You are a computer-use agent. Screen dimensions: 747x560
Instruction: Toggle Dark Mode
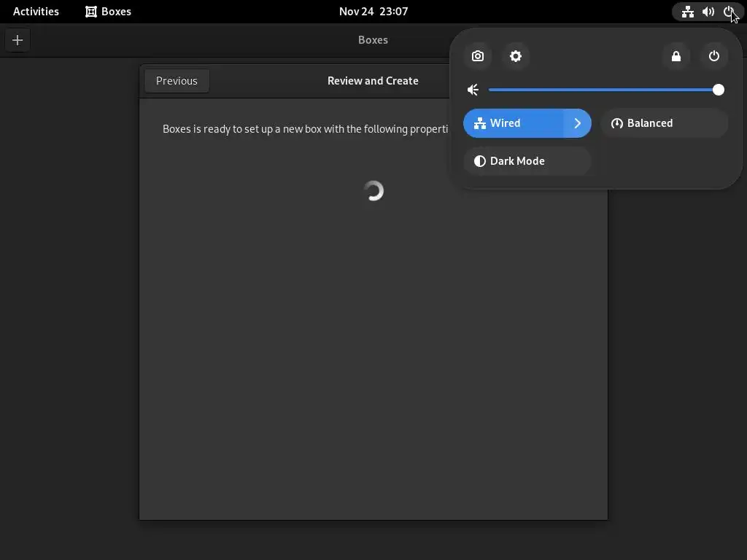(x=527, y=161)
